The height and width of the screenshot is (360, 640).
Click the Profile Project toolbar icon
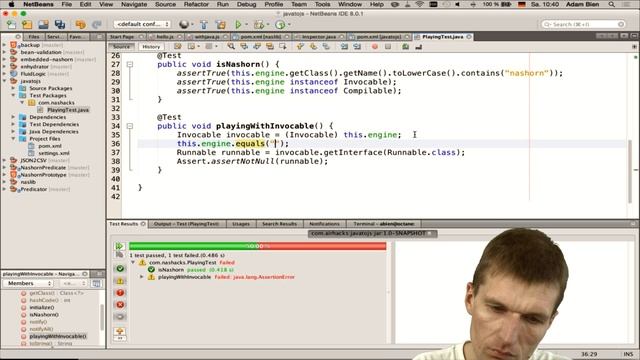280,24
